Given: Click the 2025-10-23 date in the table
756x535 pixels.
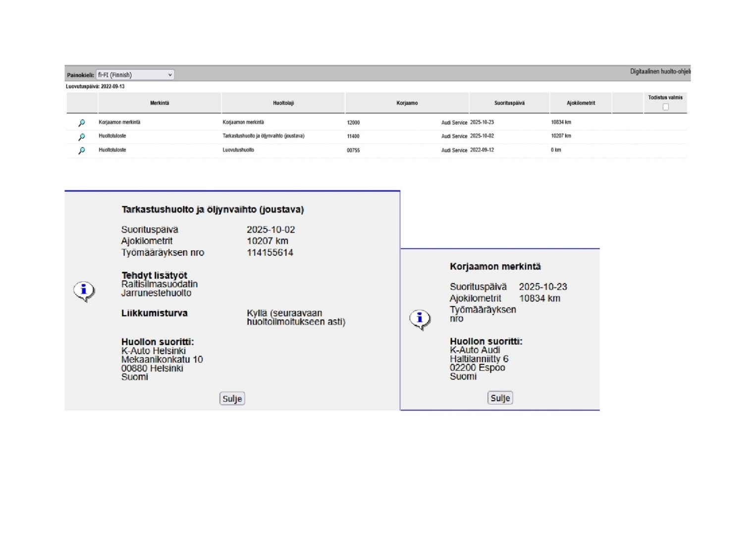Looking at the screenshot, I should pyautogui.click(x=482, y=122).
